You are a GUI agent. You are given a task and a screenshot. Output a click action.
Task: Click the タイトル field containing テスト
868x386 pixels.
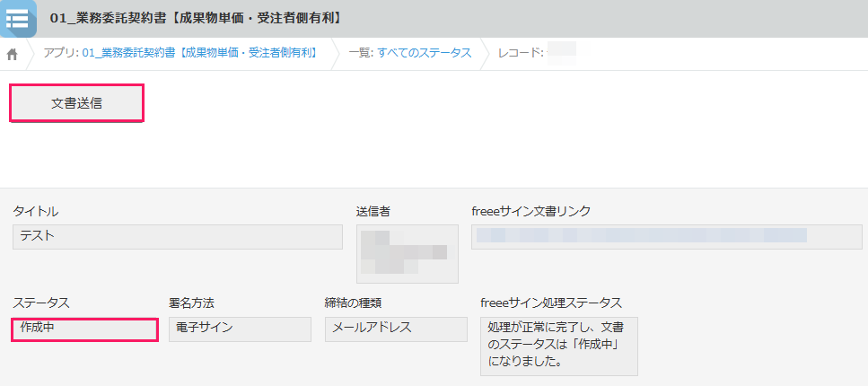coord(178,236)
